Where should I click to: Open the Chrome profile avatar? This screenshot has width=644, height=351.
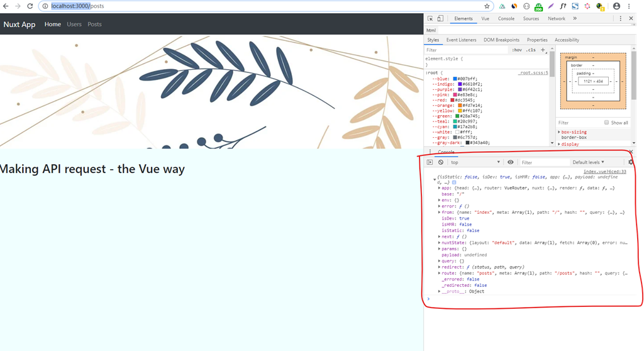click(616, 6)
